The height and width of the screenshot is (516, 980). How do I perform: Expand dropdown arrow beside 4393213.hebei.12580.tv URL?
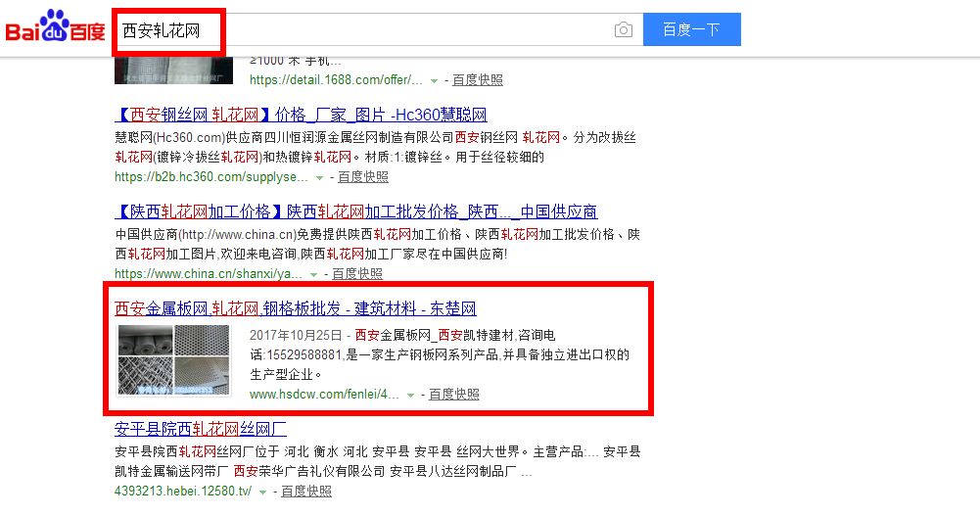(263, 493)
